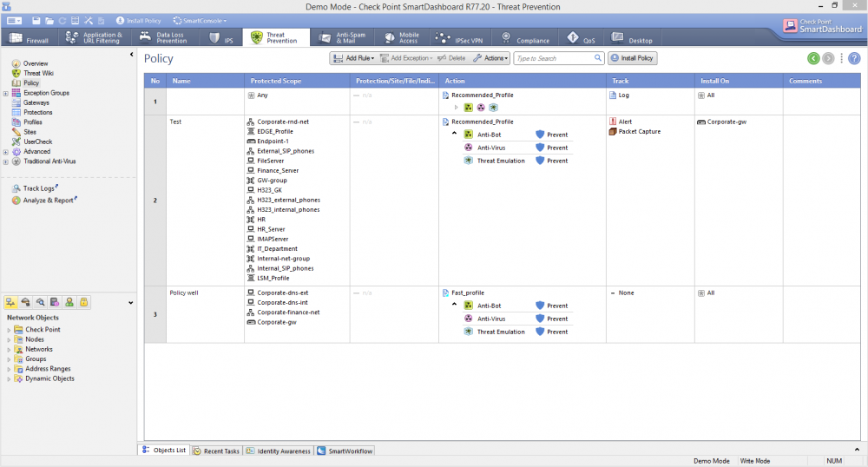Image resolution: width=868 pixels, height=467 pixels.
Task: Switch to the IPS tab
Action: pyautogui.click(x=220, y=37)
